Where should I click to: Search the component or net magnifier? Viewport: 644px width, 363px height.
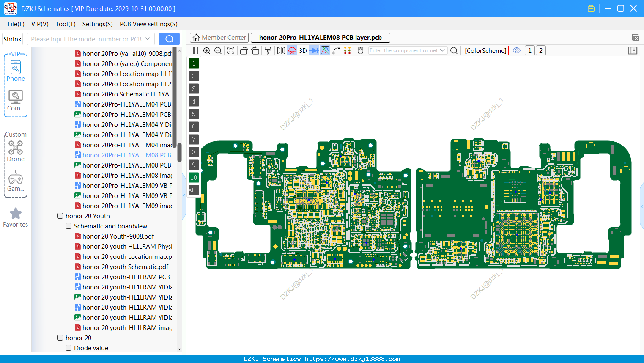[x=454, y=50]
